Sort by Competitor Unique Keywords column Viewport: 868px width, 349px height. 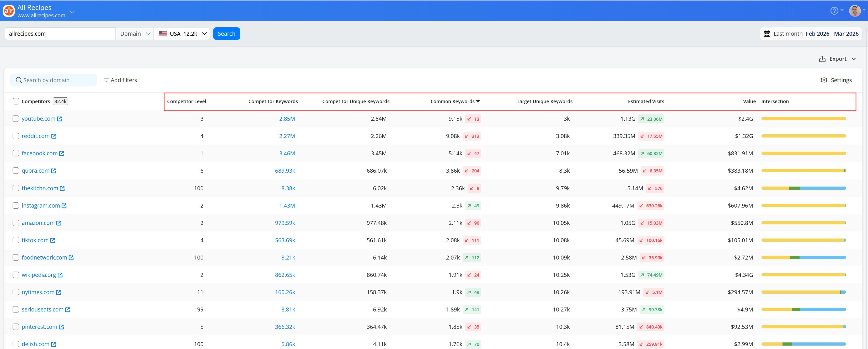pos(356,102)
